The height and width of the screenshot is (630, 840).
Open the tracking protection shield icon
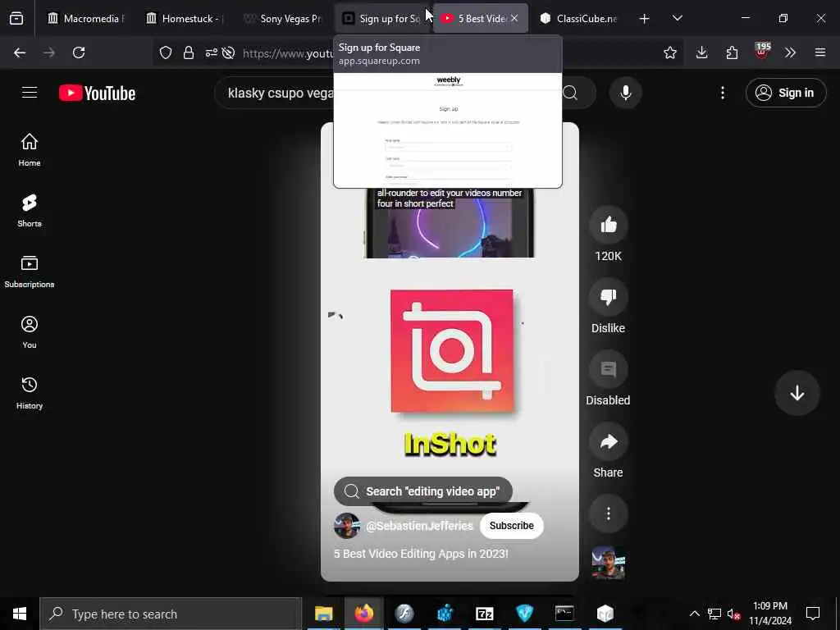(166, 52)
